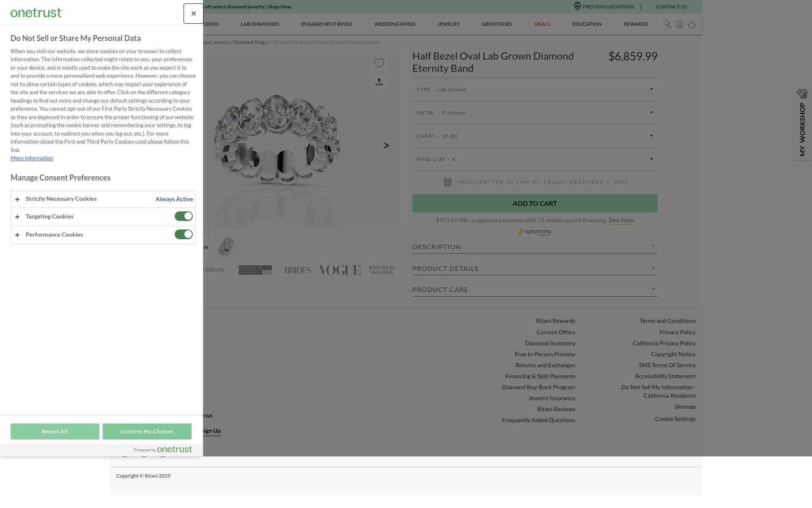Toggle Targeting Cookies switch off

click(184, 216)
